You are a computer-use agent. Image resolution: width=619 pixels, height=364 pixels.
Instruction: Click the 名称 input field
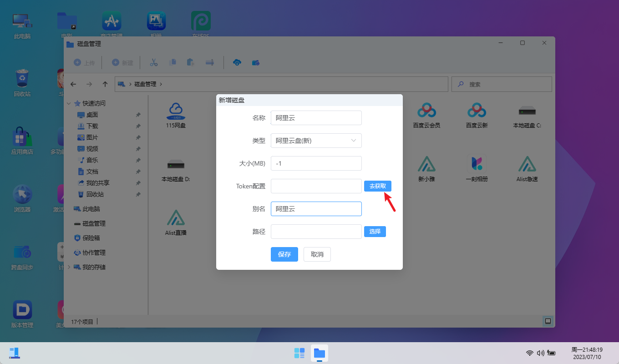point(316,118)
